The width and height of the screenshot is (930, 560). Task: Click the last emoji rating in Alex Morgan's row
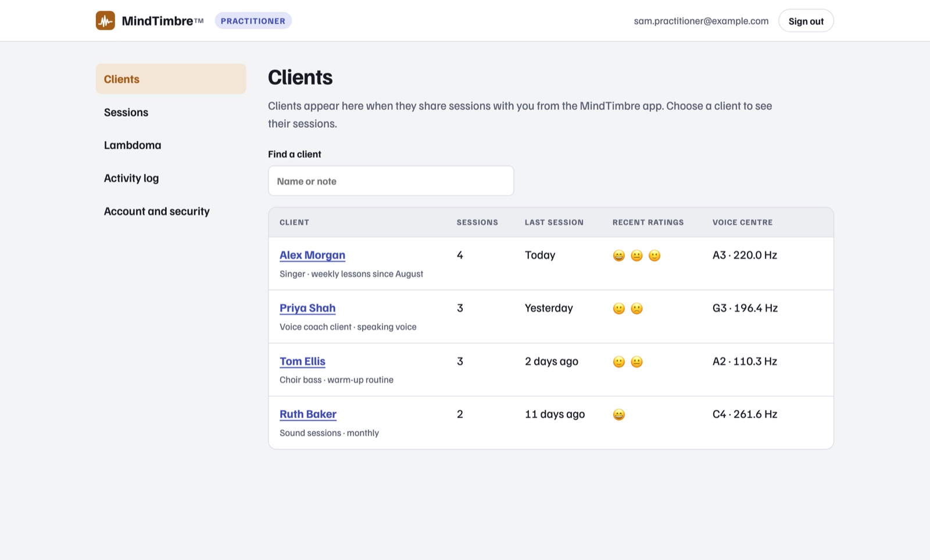pos(654,256)
